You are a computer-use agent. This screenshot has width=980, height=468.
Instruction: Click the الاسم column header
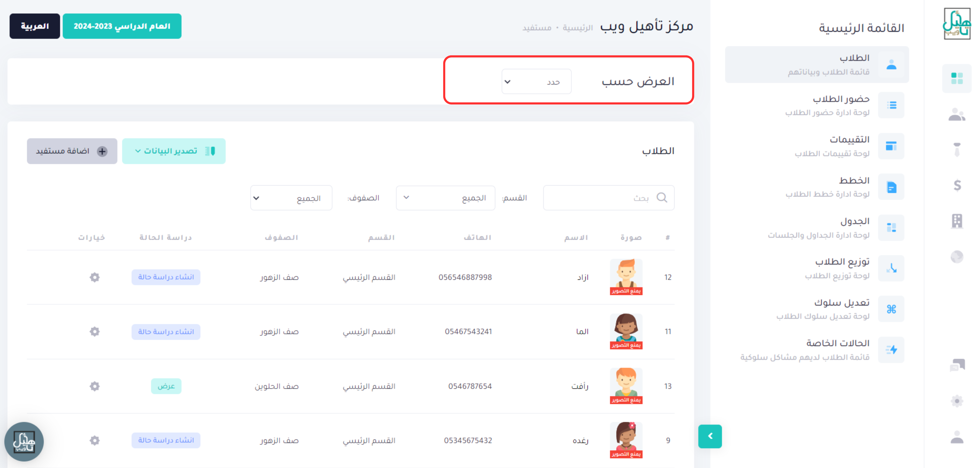click(576, 238)
